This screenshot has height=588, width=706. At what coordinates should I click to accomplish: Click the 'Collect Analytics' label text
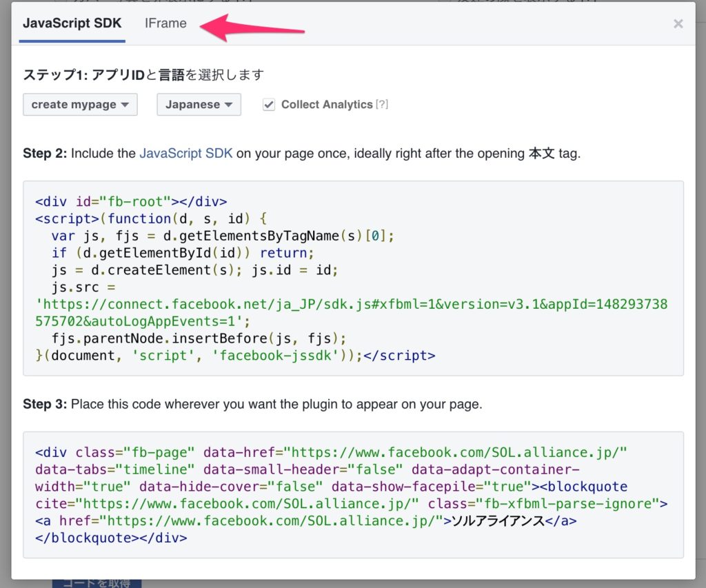327,105
